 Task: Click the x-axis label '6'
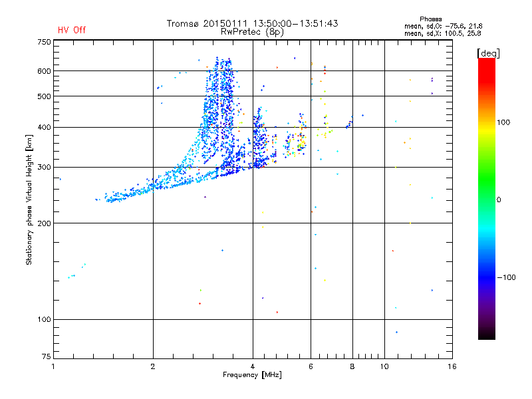click(x=311, y=366)
